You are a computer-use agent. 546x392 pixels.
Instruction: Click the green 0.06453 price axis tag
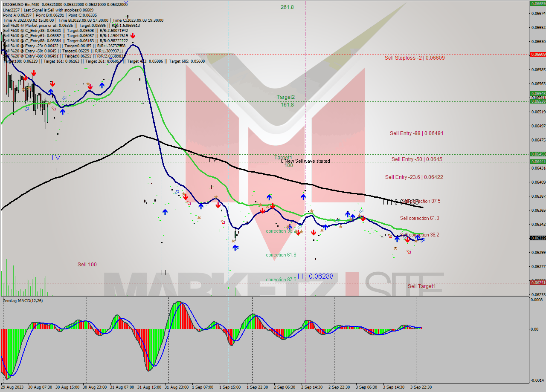(x=537, y=154)
